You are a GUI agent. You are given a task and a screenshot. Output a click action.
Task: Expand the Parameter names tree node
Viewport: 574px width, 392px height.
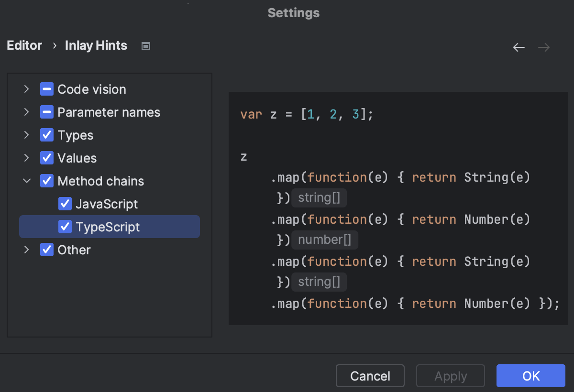26,112
